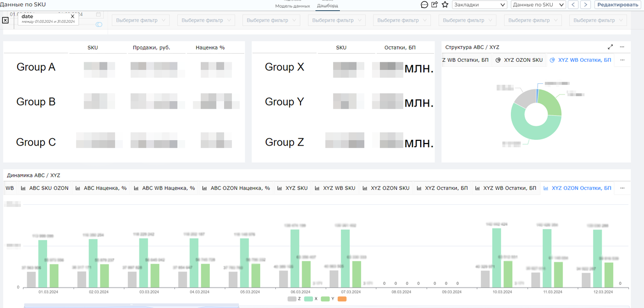Open the last Выберите фильтр dropdown
This screenshot has height=308, width=644.
click(x=598, y=20)
